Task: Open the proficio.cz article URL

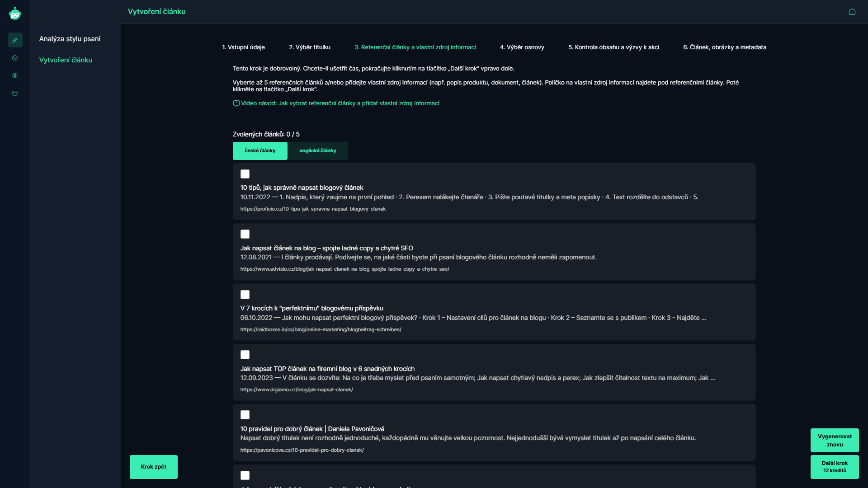Action: [x=313, y=209]
